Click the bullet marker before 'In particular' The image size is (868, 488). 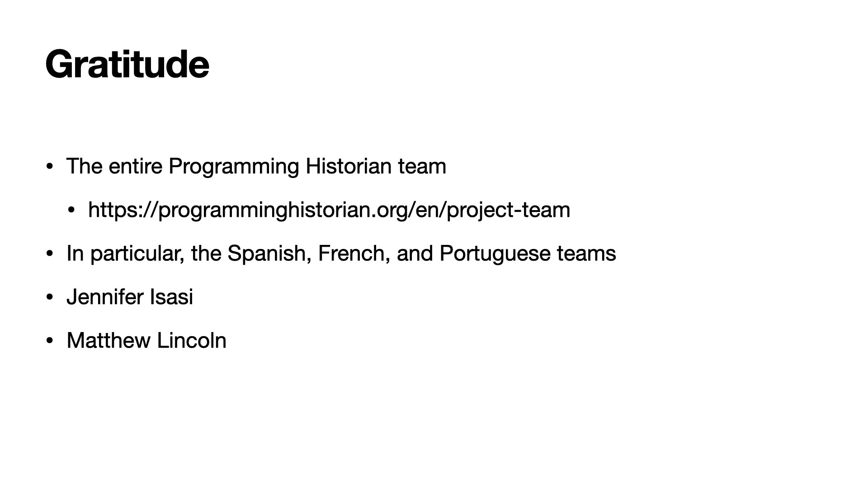coord(50,253)
